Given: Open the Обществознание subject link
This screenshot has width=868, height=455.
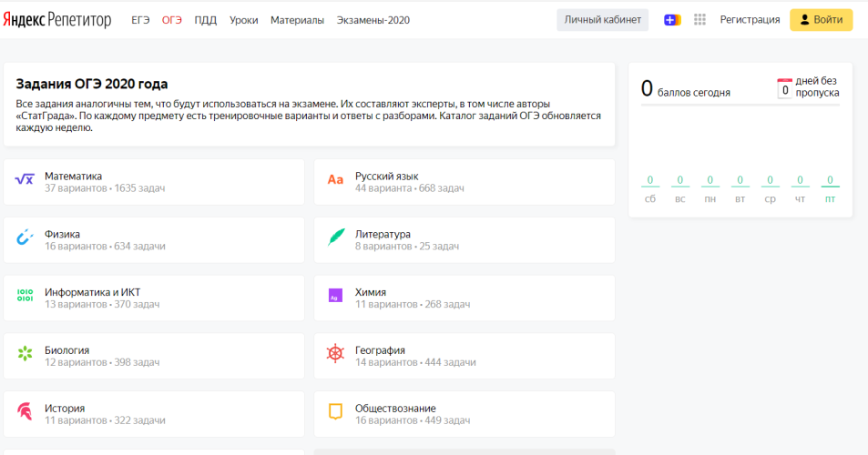Looking at the screenshot, I should pyautogui.click(x=395, y=409).
